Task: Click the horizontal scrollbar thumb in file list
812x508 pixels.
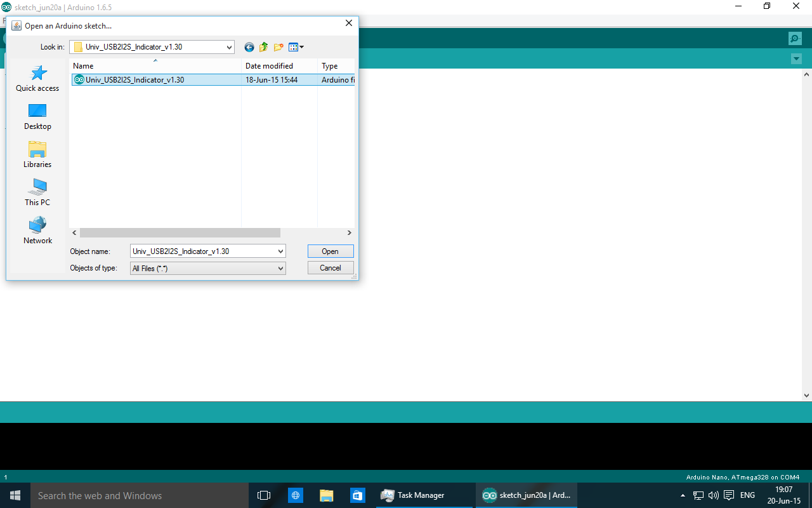Action: [180, 233]
